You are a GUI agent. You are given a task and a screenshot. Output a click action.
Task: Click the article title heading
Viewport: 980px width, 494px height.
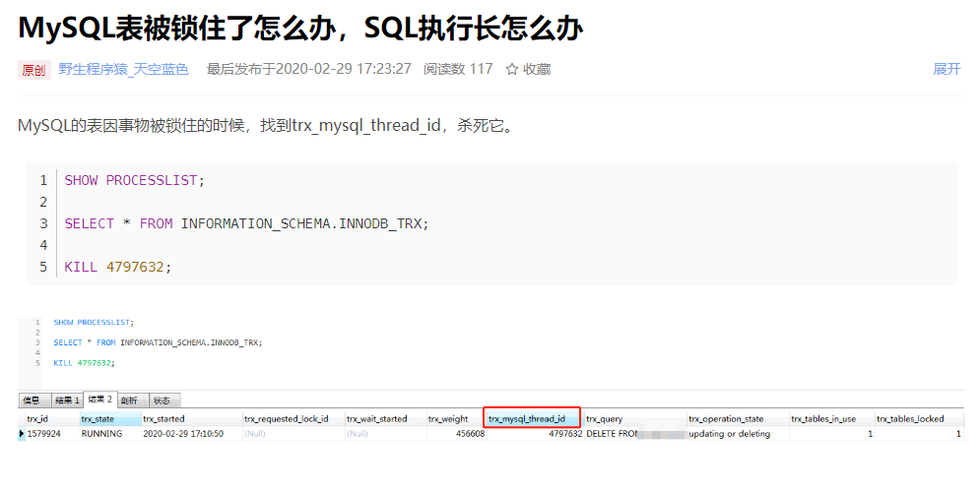(x=300, y=29)
